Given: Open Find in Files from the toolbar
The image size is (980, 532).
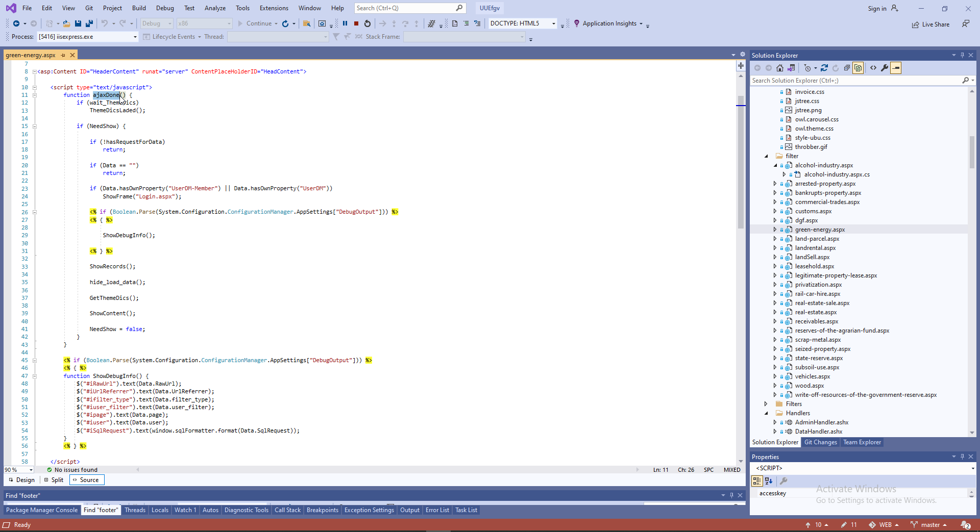Looking at the screenshot, I should tap(307, 23).
